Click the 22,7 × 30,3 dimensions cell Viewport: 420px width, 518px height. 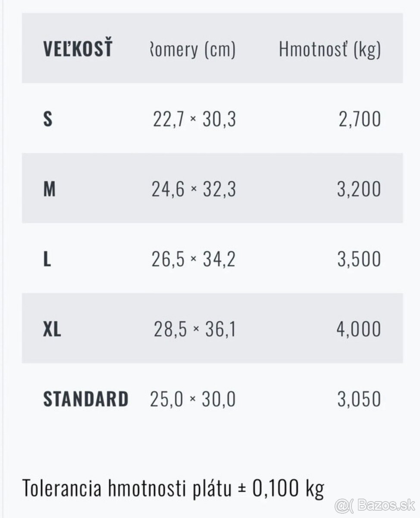coord(194,119)
